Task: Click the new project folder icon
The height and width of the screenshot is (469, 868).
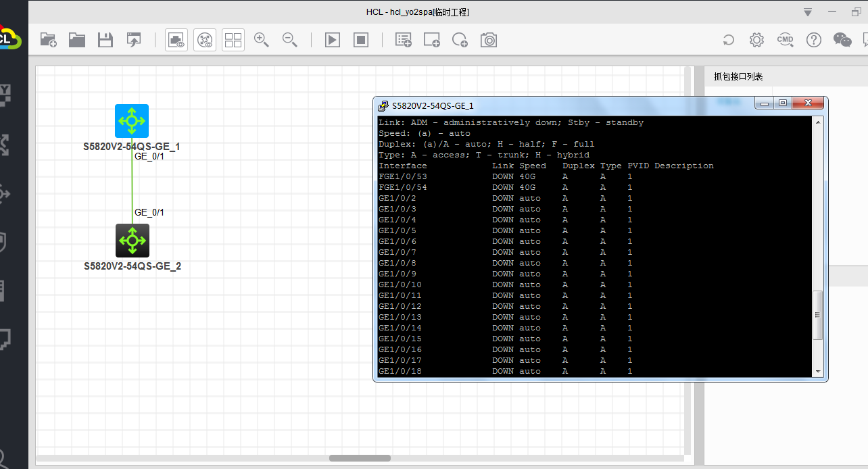Action: [x=48, y=40]
